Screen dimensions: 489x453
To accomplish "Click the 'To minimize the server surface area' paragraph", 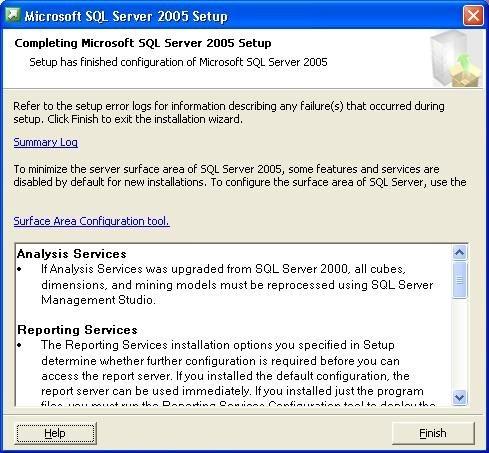I will (240, 175).
